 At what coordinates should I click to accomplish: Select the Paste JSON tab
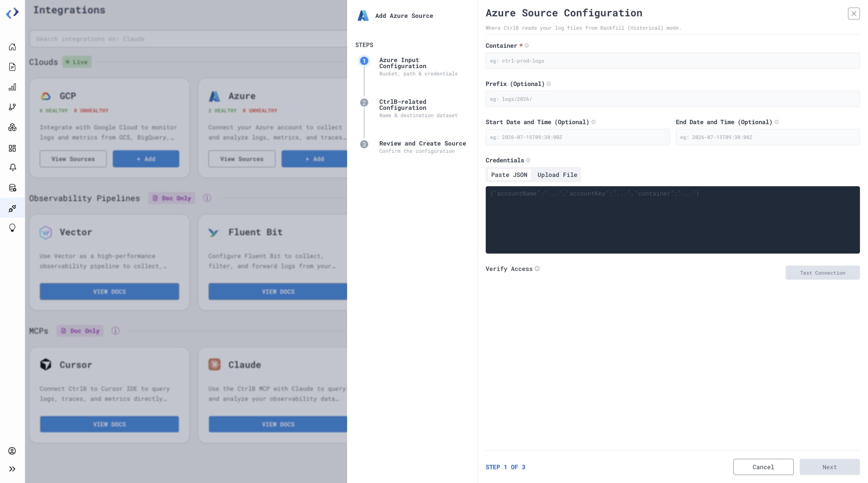509,175
